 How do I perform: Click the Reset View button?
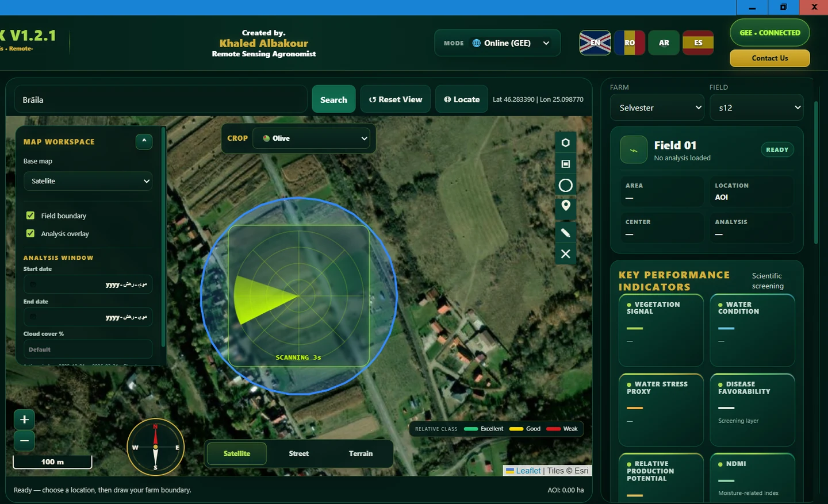(x=396, y=99)
